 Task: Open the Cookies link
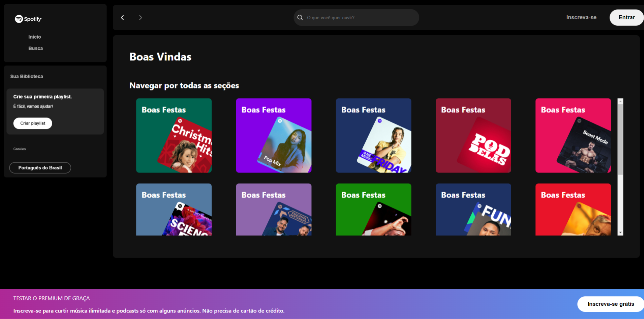19,149
